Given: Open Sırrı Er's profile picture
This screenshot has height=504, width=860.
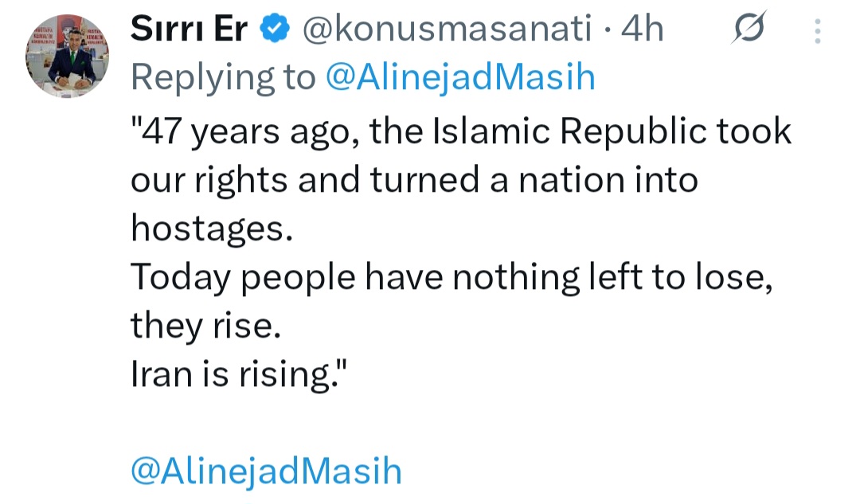Looking at the screenshot, I should 66,56.
